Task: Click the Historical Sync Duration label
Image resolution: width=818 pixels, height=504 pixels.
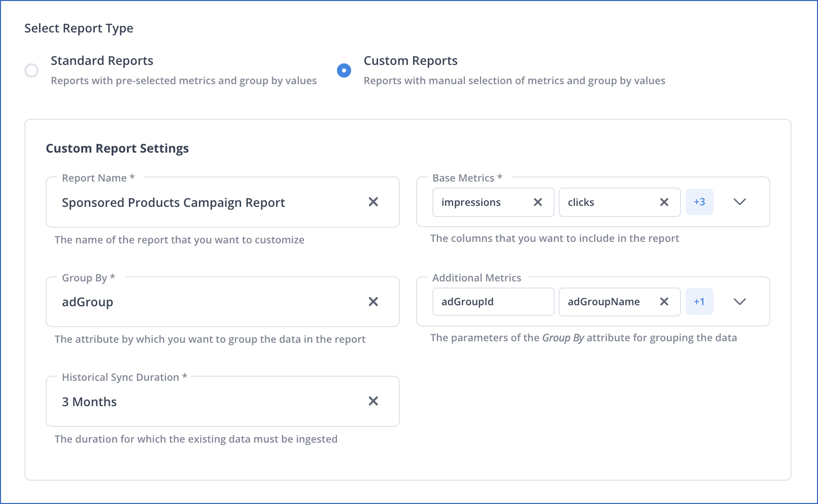Action: coord(124,377)
